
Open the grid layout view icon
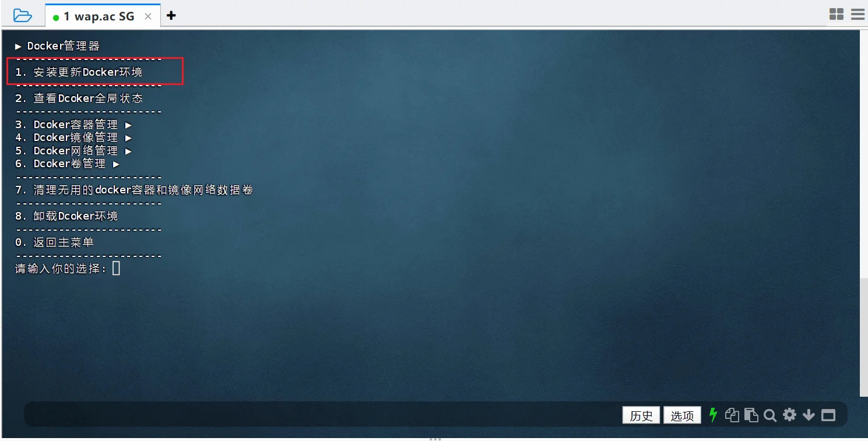[x=837, y=15]
